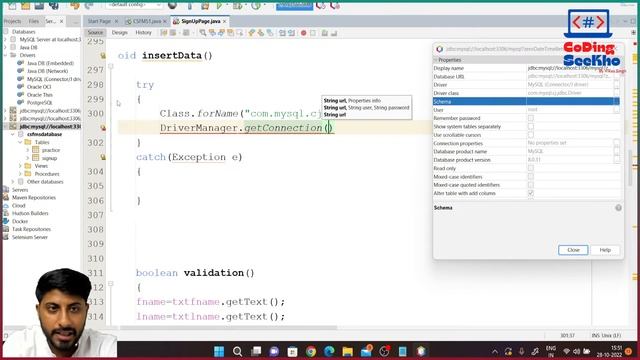
Task: Collapse the csfmsdatabase node
Action: 13,134
